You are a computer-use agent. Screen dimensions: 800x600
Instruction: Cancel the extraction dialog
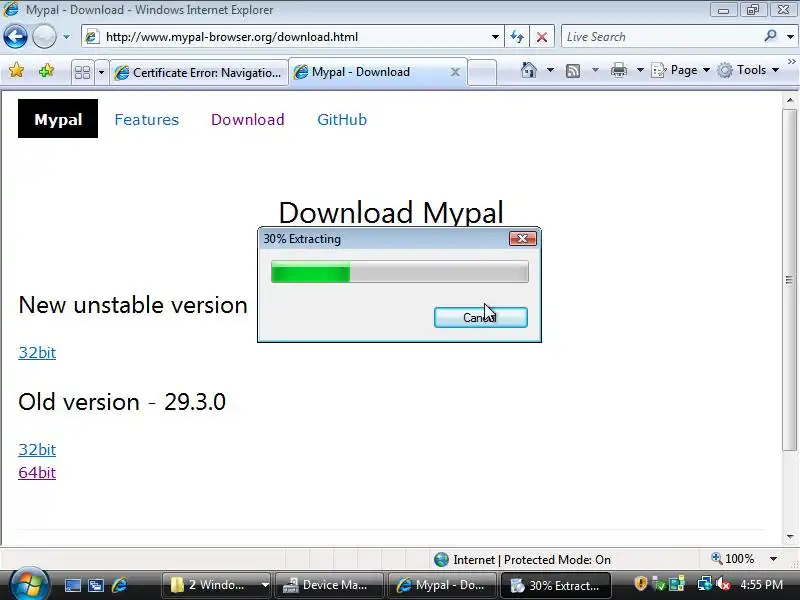coord(481,317)
